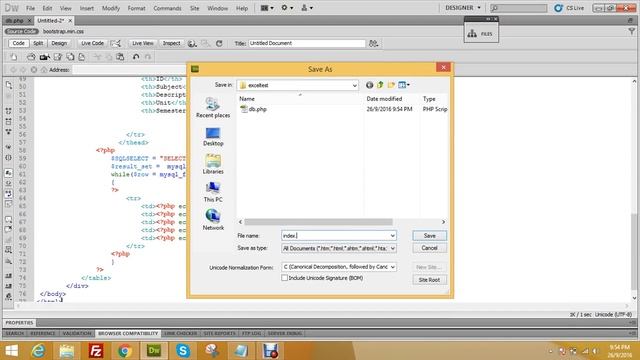Click the Dreamweaver search box
The height and width of the screenshot is (360, 640).
pyautogui.click(x=518, y=8)
